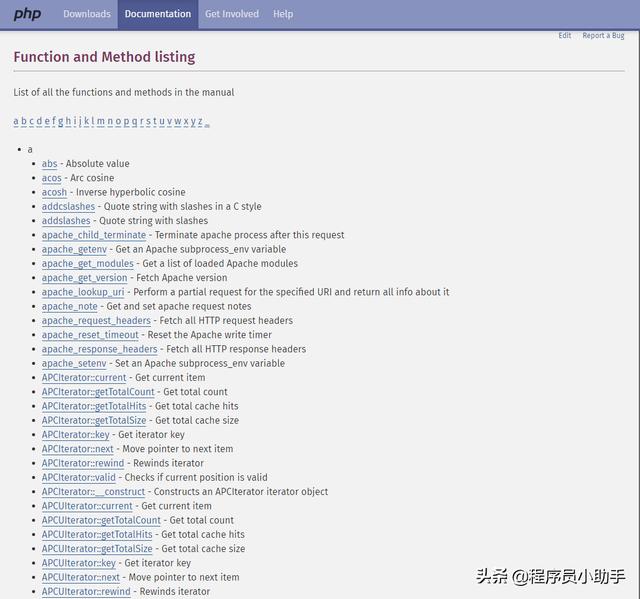Open the Help menu item
Screen dimensions: 640x599
(x=283, y=14)
